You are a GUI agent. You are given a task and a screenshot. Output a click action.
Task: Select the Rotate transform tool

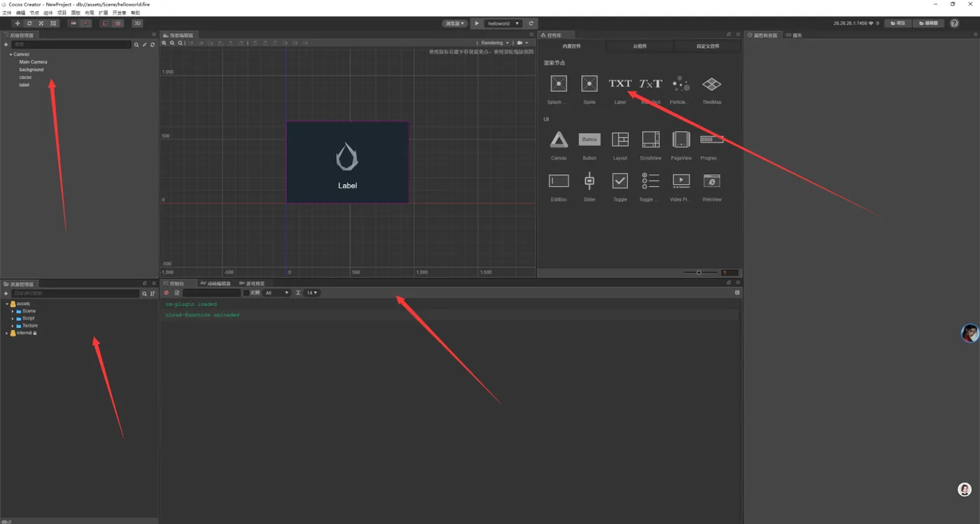[x=29, y=23]
